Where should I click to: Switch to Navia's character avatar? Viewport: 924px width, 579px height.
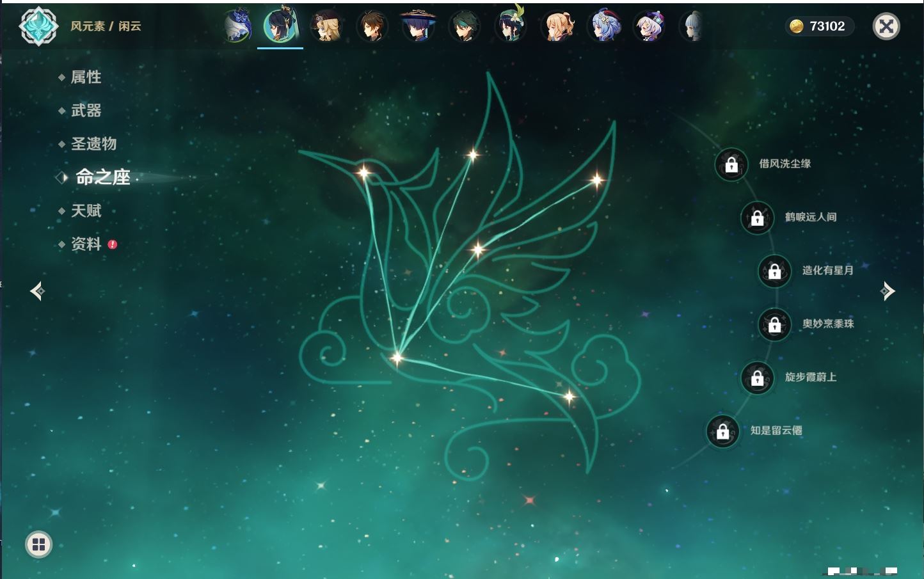(x=326, y=26)
